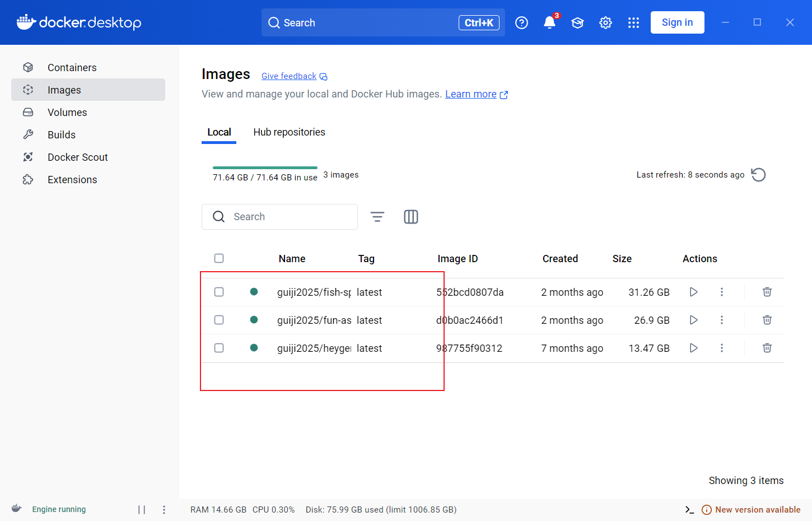Open the terminal icon in status bar
812x521 pixels.
689,510
